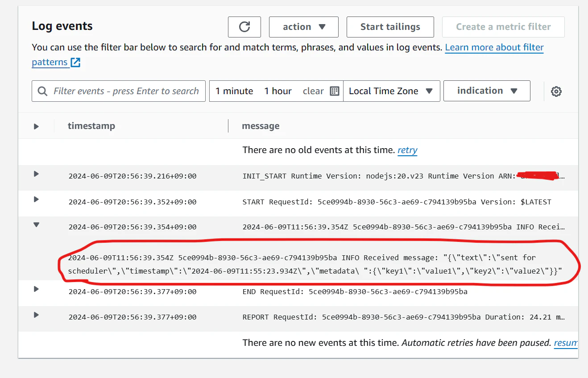Select timestamp 2024-06-09T20:56:39.352+09:00
Viewport: 588px width, 378px height.
click(x=133, y=202)
